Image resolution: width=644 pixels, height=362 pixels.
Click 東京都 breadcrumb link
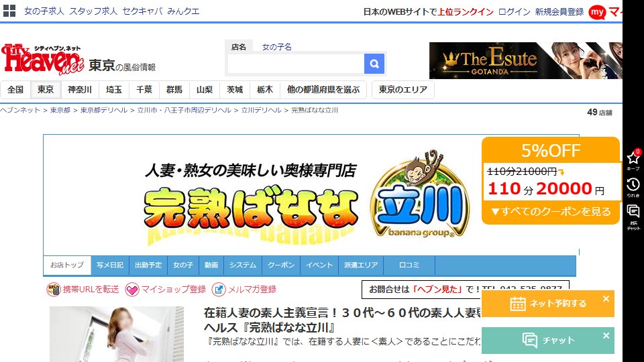pyautogui.click(x=60, y=110)
